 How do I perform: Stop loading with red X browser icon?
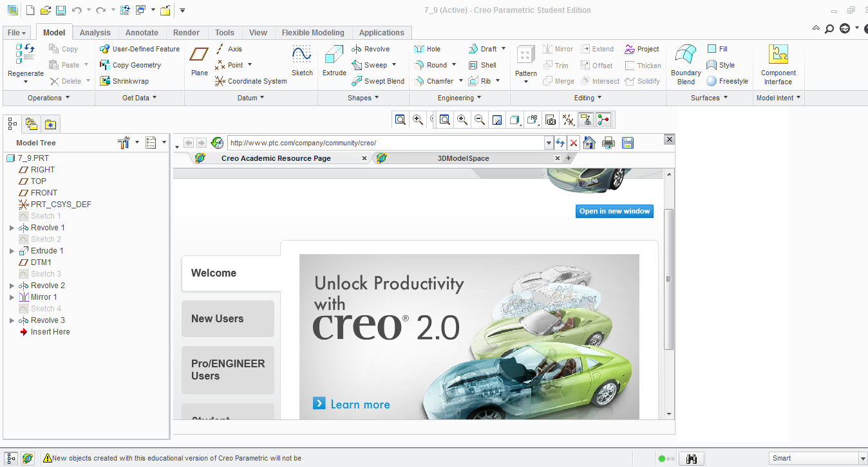(x=574, y=143)
